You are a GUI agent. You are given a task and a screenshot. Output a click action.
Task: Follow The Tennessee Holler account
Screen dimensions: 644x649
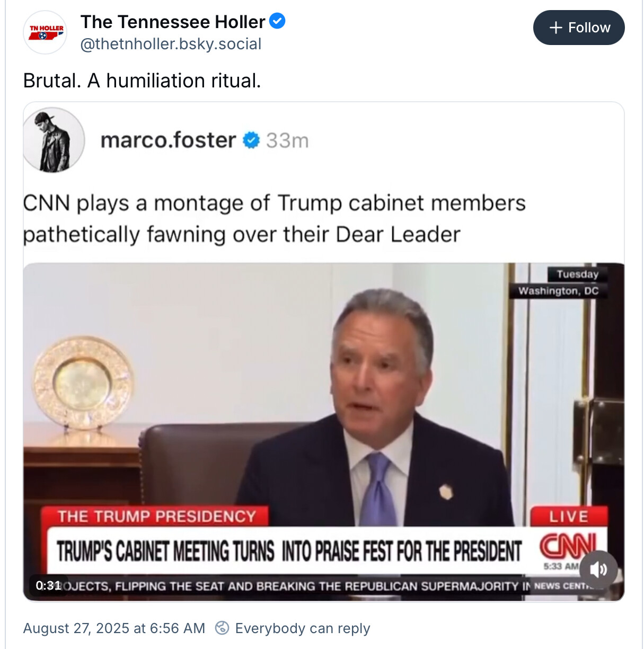click(579, 28)
